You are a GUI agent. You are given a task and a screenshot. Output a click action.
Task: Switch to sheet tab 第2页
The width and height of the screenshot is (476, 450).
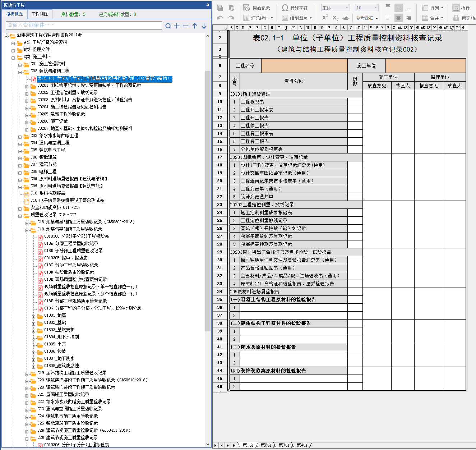(x=266, y=445)
